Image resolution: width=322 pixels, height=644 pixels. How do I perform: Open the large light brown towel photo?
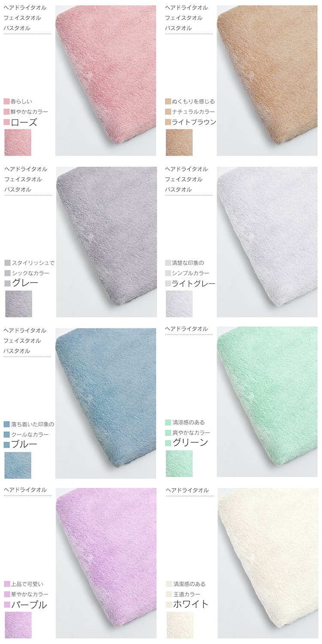(x=267, y=80)
